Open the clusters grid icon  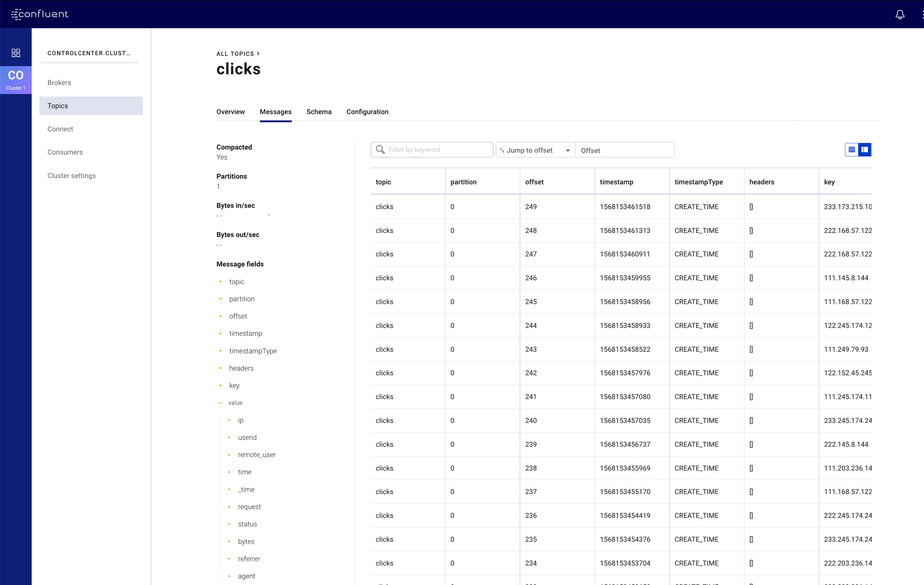(16, 53)
